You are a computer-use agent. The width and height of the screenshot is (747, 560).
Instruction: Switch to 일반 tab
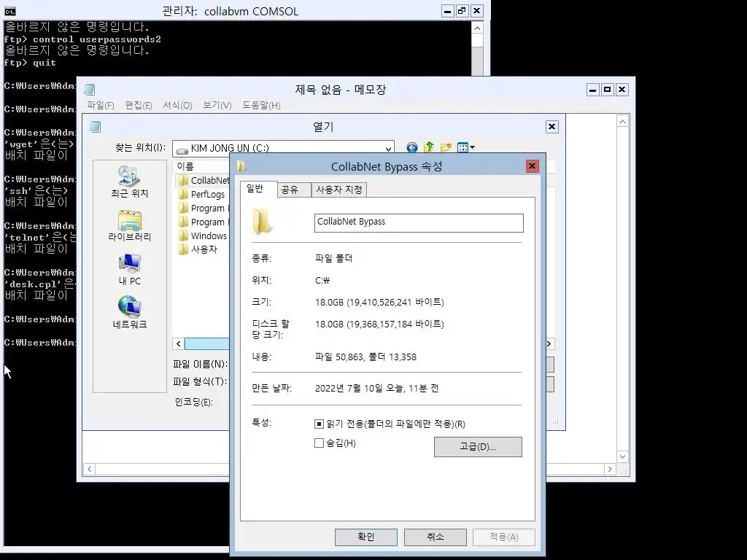coord(258,189)
